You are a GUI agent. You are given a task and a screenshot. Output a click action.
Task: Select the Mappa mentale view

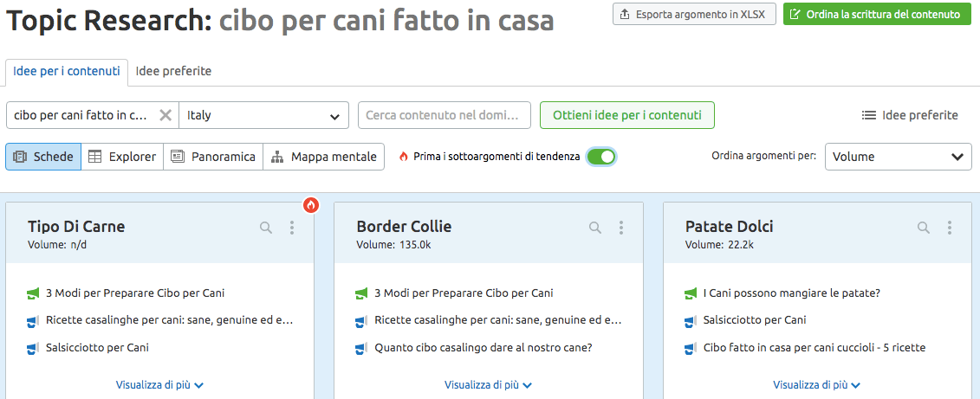coord(324,157)
